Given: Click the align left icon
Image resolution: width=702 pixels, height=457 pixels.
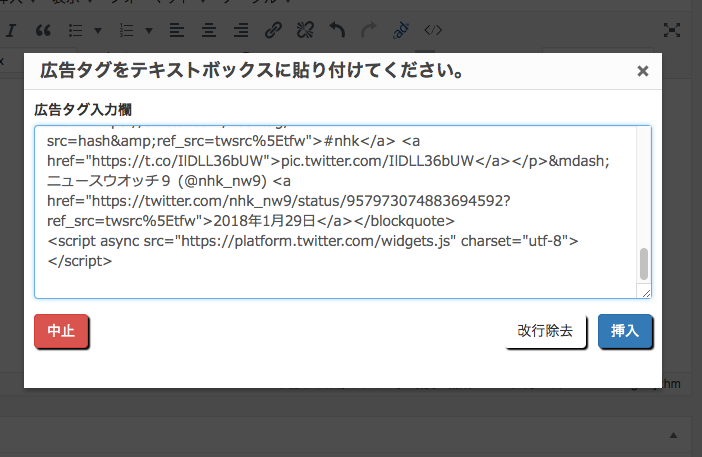Looking at the screenshot, I should (x=175, y=30).
